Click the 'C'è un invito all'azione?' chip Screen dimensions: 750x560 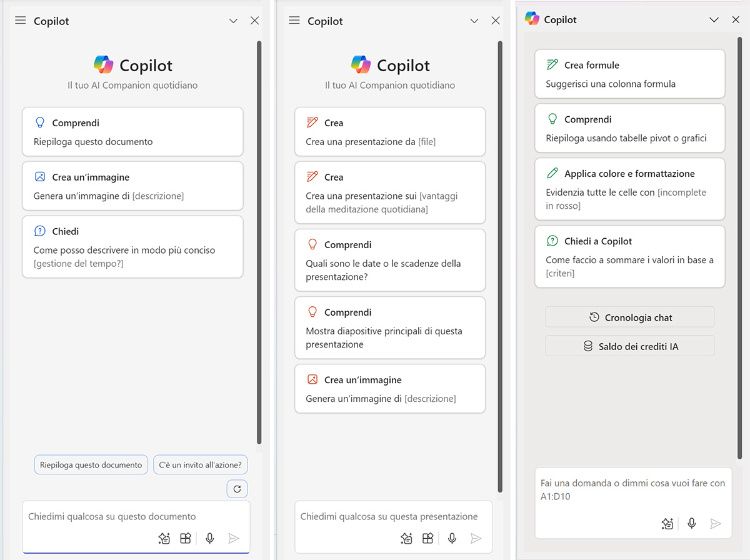(201, 465)
